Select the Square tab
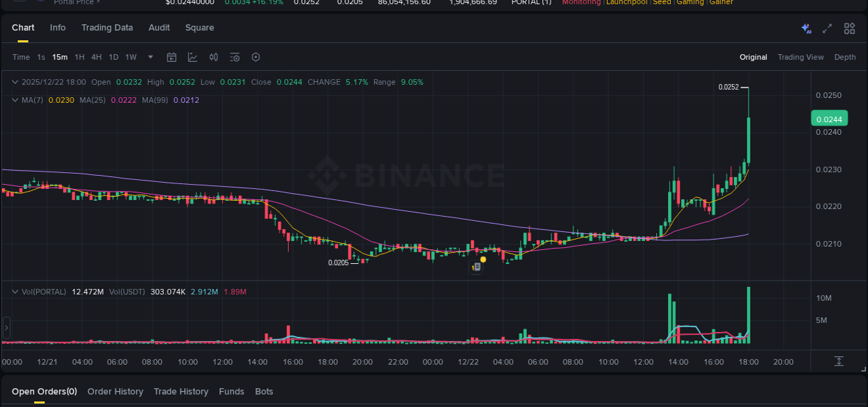The width and height of the screenshot is (868, 407). [x=199, y=28]
